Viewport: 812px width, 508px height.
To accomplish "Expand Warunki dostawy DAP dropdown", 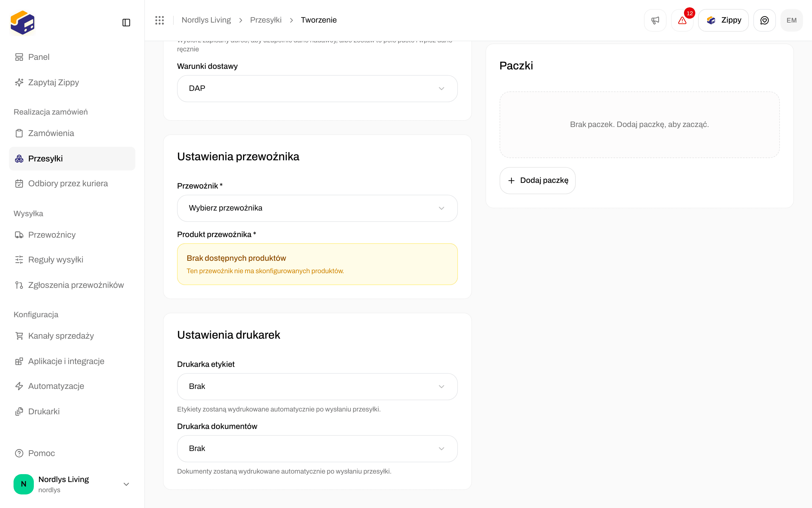I will [317, 88].
